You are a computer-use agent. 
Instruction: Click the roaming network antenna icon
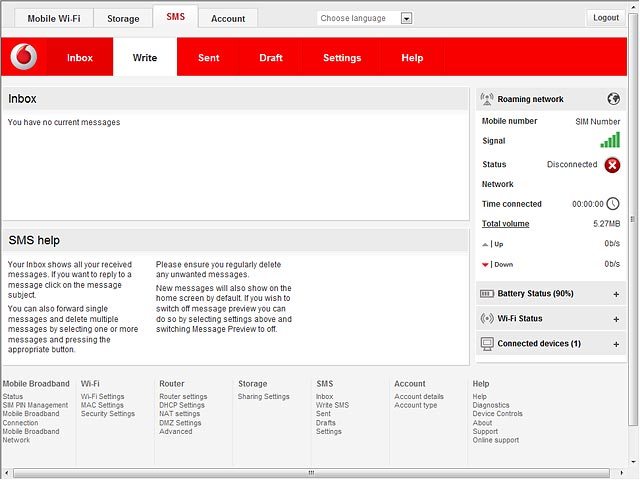coord(487,99)
